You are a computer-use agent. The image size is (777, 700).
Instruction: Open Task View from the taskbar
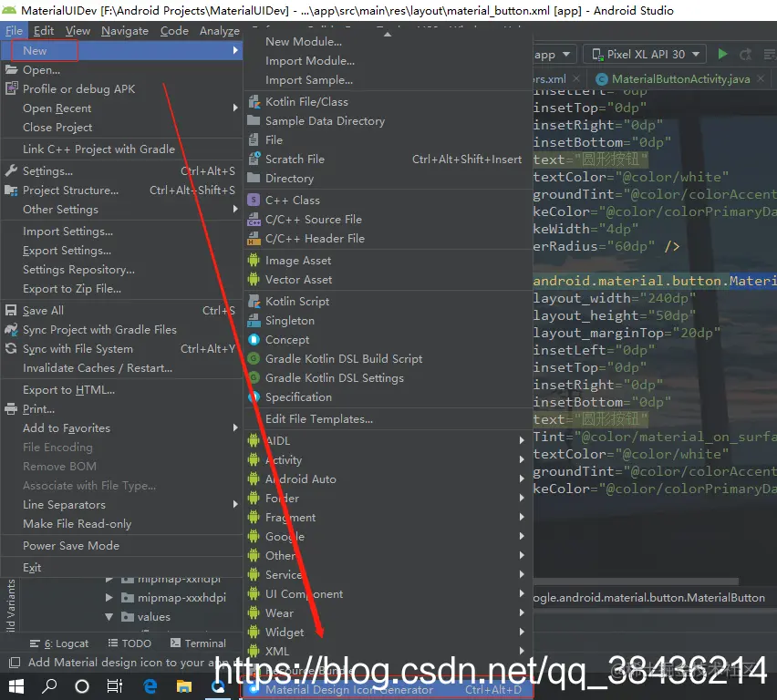(115, 686)
